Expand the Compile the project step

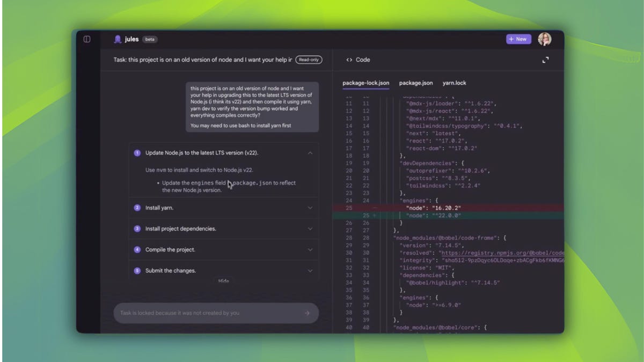click(x=310, y=249)
